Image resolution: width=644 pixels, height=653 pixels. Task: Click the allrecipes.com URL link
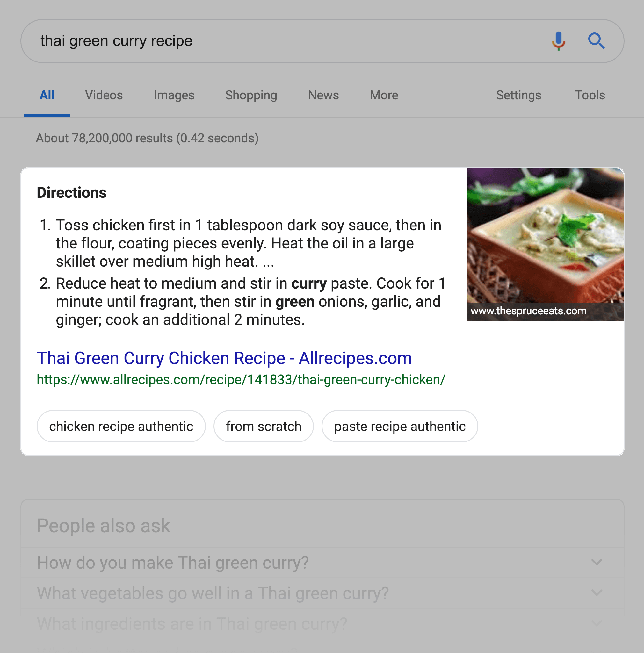pos(241,380)
